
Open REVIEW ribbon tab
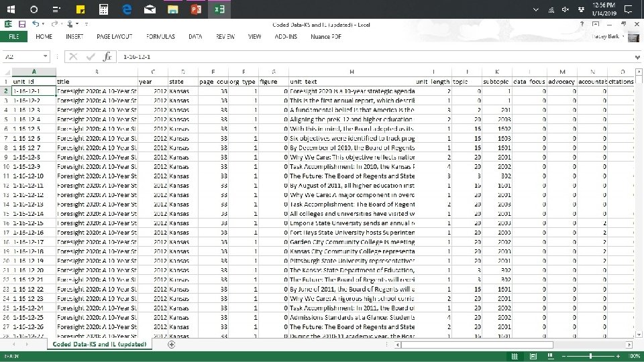coord(225,36)
